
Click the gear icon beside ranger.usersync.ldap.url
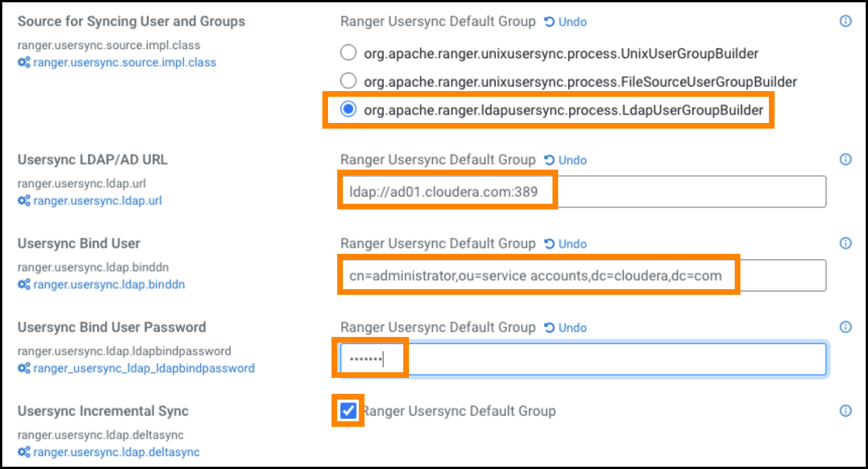[22, 200]
